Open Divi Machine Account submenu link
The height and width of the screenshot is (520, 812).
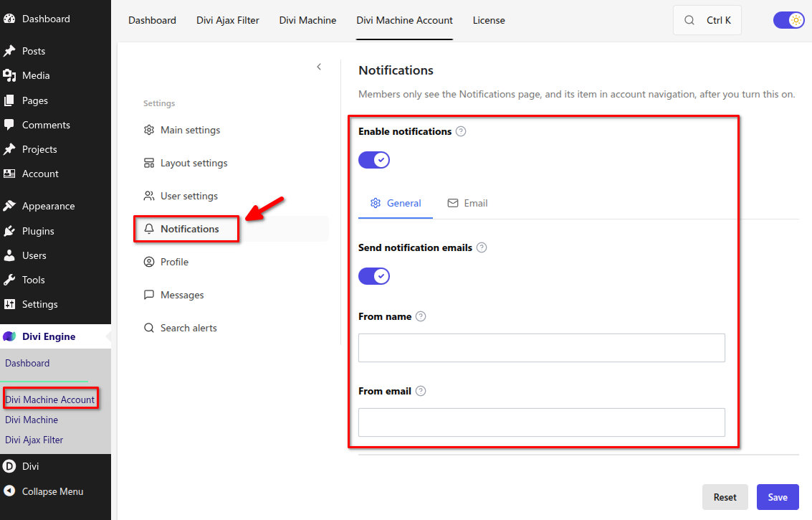(x=49, y=400)
